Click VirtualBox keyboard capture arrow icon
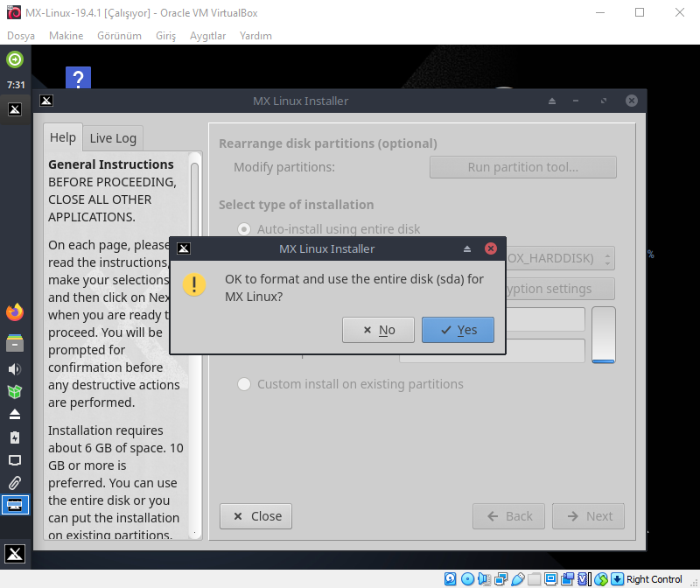 click(x=617, y=579)
